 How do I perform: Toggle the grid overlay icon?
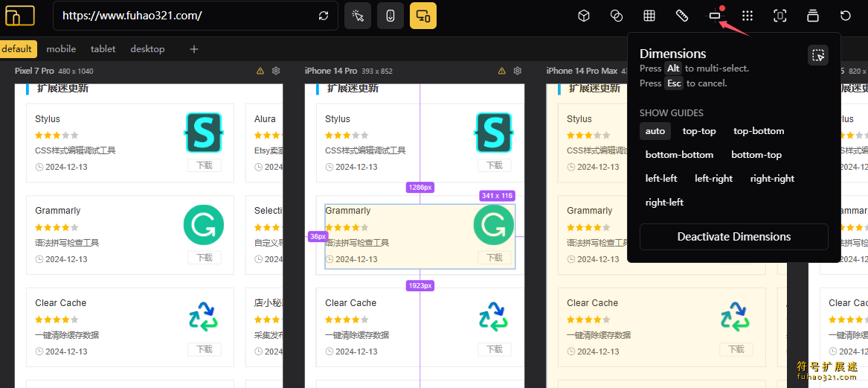point(649,16)
